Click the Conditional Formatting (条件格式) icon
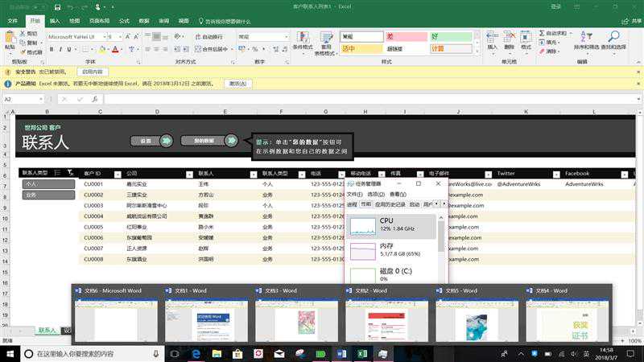 click(302, 42)
